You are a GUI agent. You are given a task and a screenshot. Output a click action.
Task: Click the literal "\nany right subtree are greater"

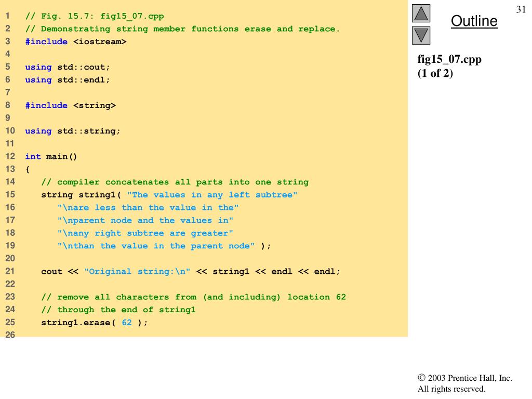(145, 233)
